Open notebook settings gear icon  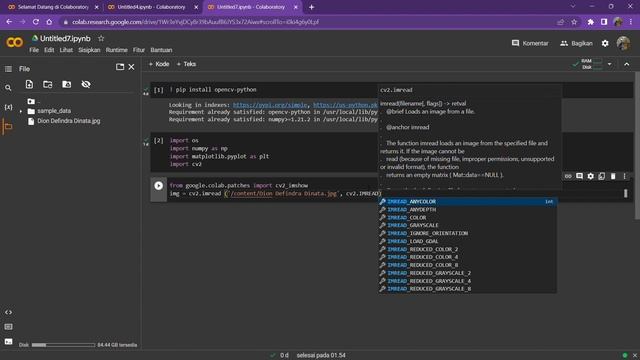click(x=605, y=43)
